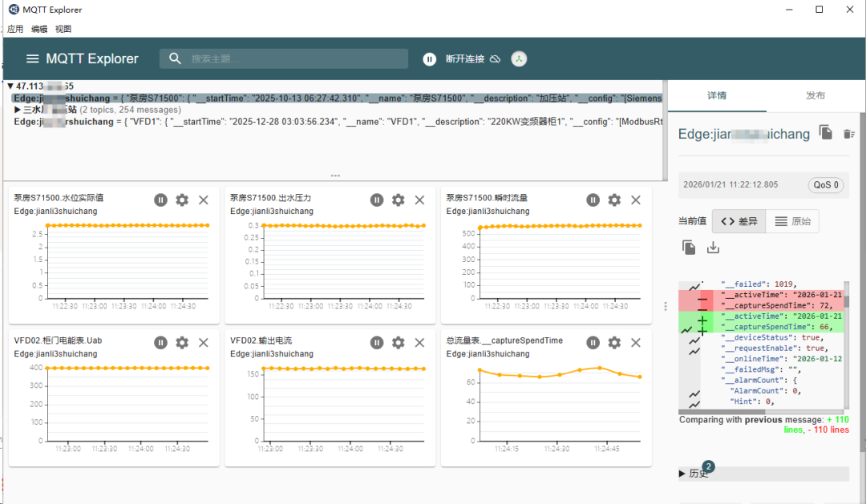Remove the 总流量表.__captureSpendTime chart
The image size is (866, 504).
pos(636,343)
